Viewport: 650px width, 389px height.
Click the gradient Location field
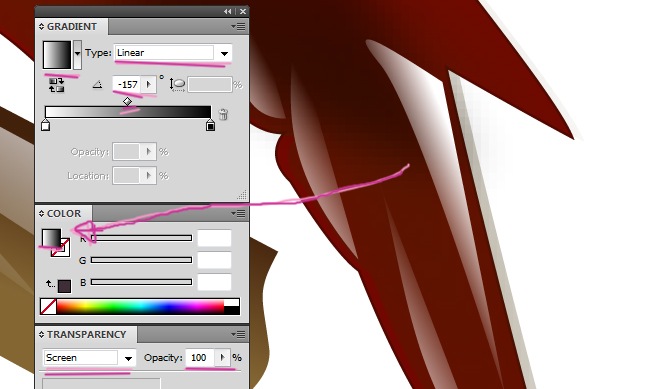pyautogui.click(x=126, y=176)
